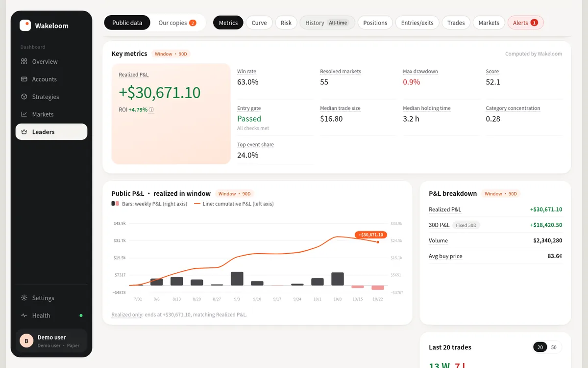
Task: Click the Category concentration label
Action: pos(513,108)
